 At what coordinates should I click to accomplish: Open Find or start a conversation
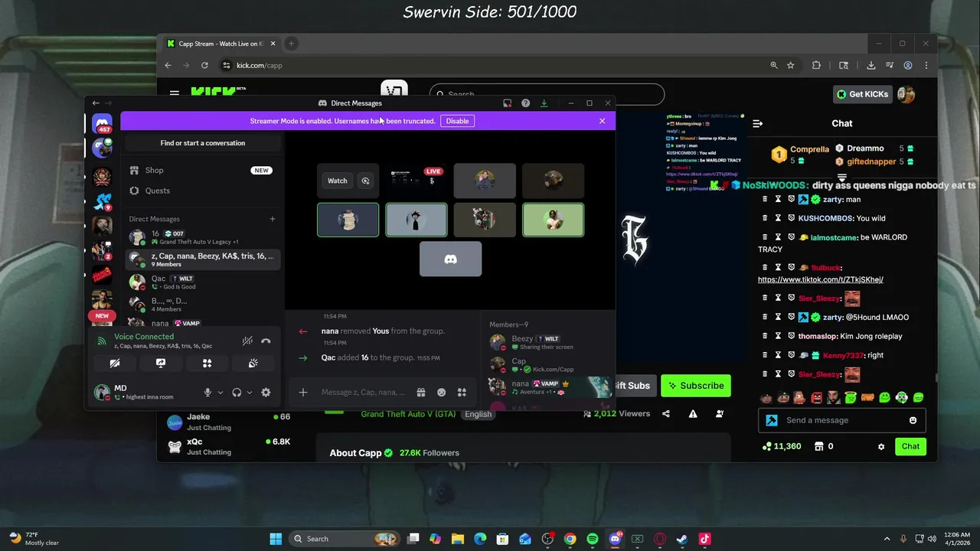(x=203, y=143)
